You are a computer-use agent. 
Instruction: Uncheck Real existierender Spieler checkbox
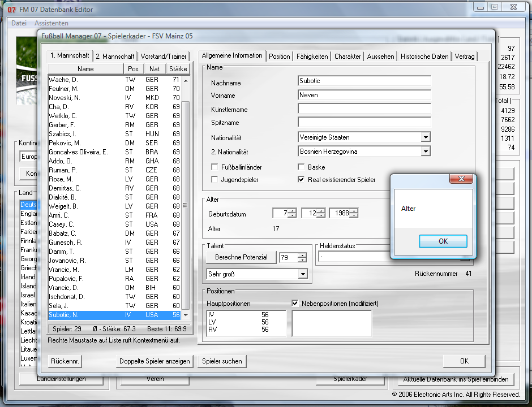pyautogui.click(x=302, y=180)
